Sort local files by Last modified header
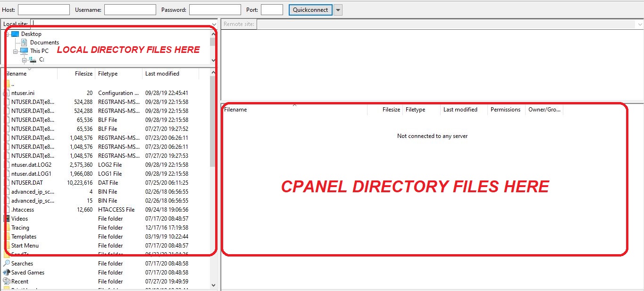Image resolution: width=644 pixels, height=291 pixels. click(x=170, y=74)
